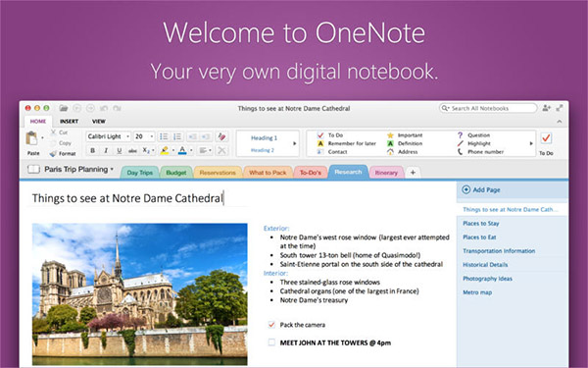This screenshot has height=368, width=588.
Task: Click the Add Page button
Action: pyautogui.click(x=481, y=189)
